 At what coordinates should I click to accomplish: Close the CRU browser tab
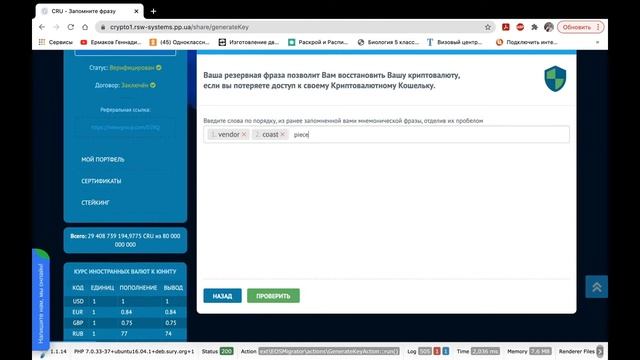tap(136, 11)
